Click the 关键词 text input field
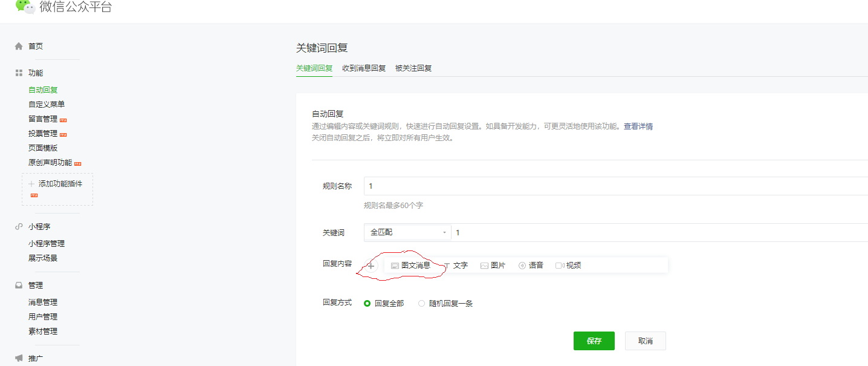 pos(659,232)
